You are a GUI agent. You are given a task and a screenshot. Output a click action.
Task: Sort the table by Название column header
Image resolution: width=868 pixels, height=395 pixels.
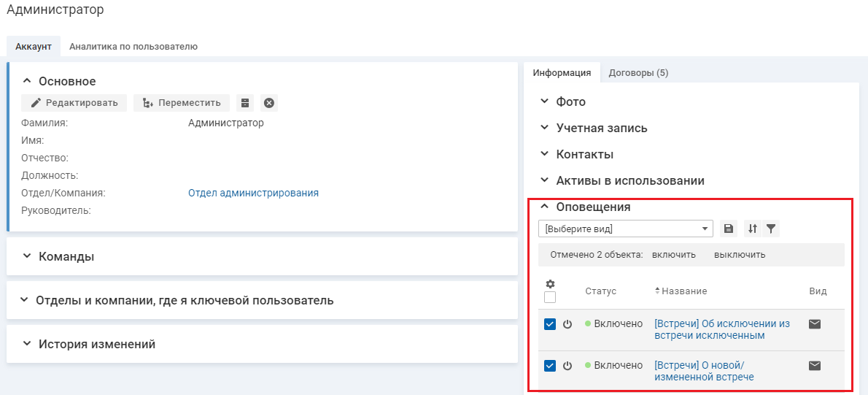click(x=684, y=291)
